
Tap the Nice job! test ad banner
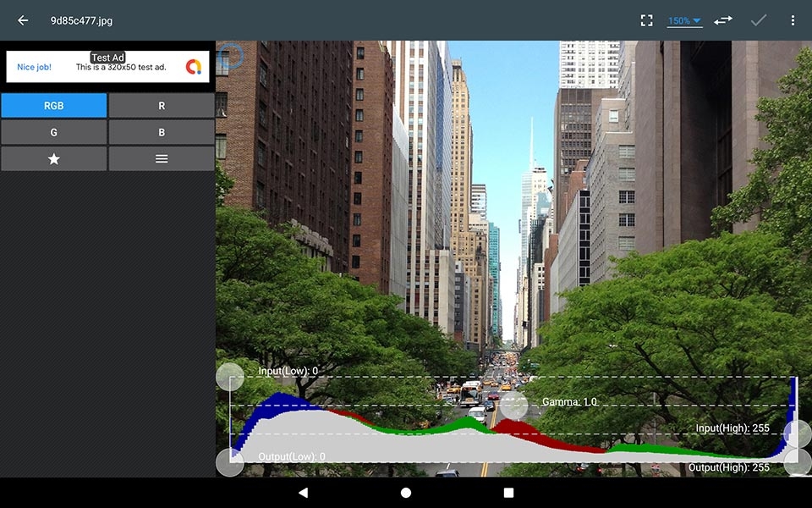tap(107, 65)
